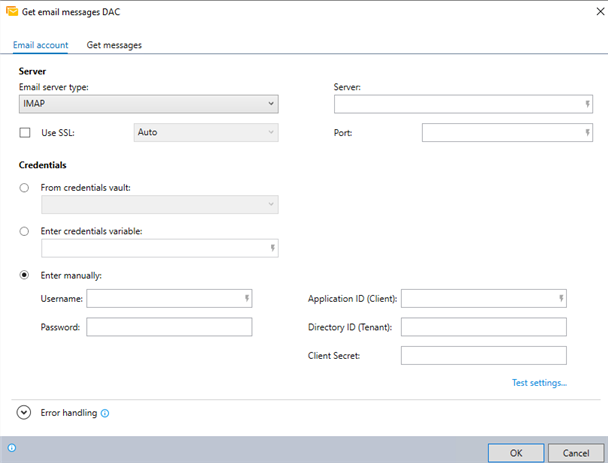
Task: Switch to the Get messages tab
Action: click(114, 45)
